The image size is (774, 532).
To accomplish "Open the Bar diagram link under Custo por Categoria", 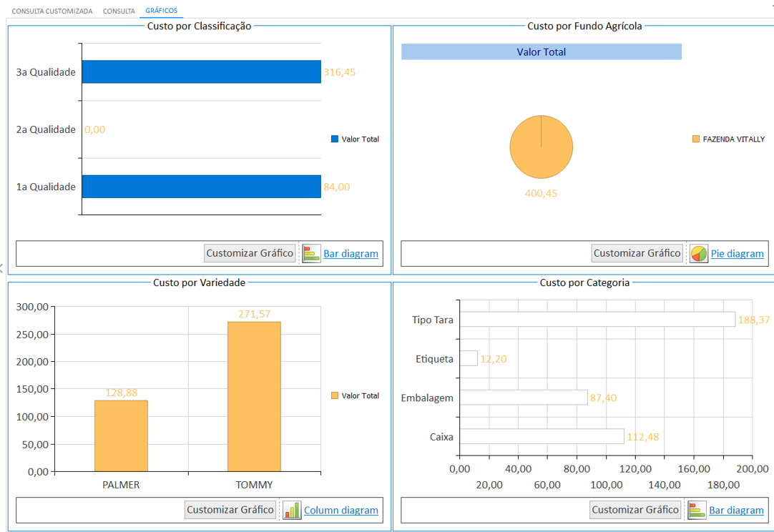I will [x=737, y=511].
